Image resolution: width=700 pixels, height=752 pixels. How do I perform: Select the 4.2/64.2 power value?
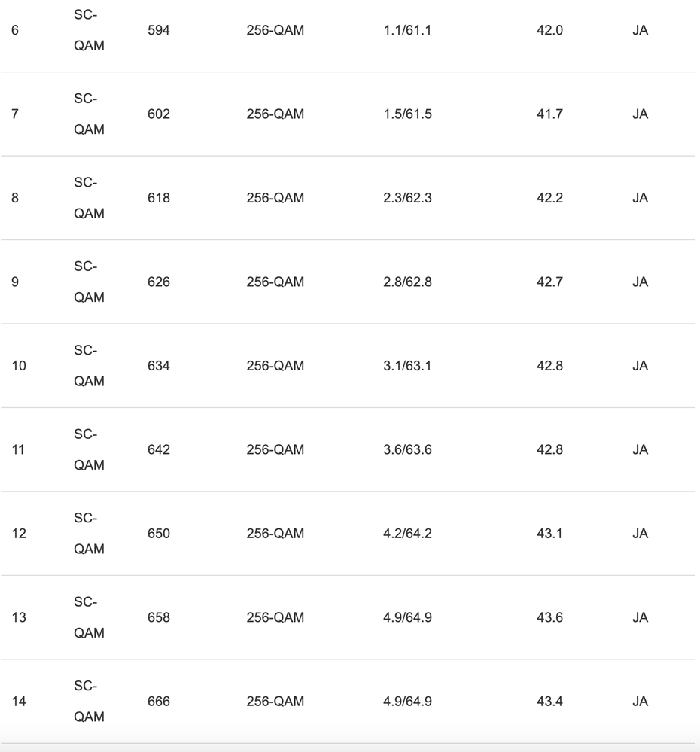point(407,534)
